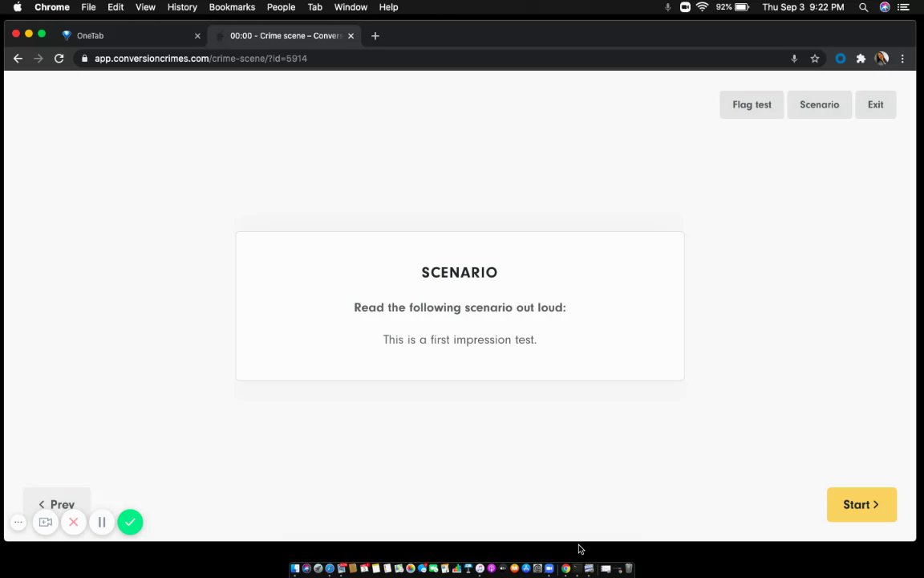This screenshot has width=924, height=578.
Task: Click the browser forward arrow
Action: coord(38,59)
